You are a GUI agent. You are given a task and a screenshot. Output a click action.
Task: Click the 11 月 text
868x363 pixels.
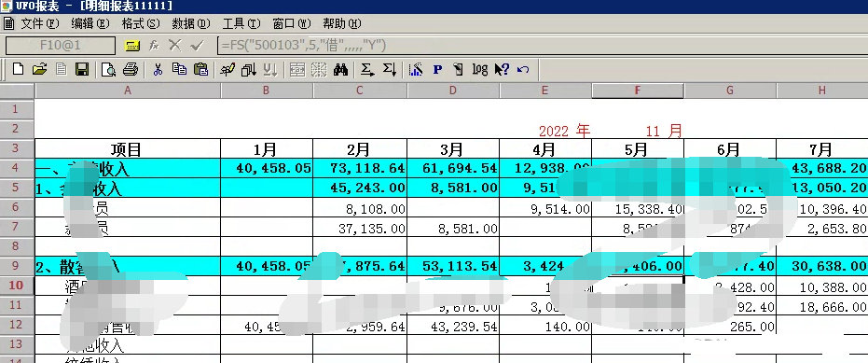(664, 131)
